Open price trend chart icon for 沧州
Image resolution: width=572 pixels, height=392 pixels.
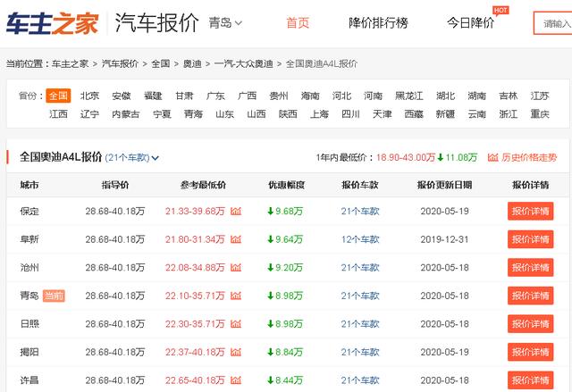tap(236, 267)
